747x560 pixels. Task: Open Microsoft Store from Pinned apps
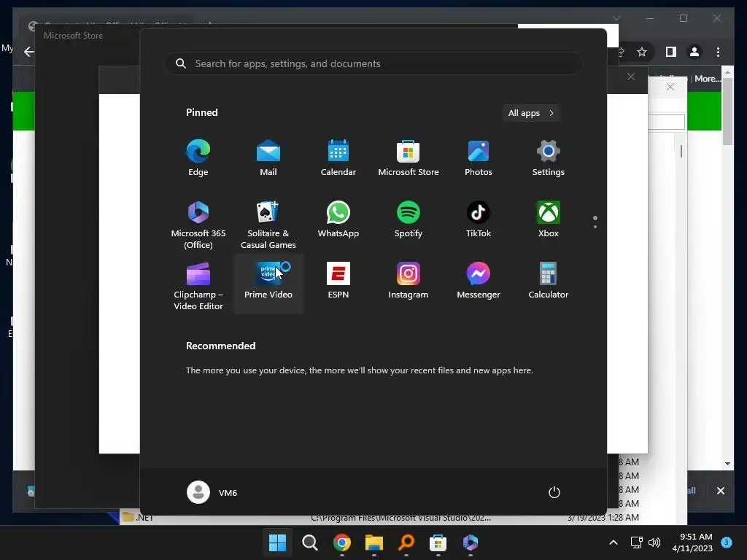click(x=409, y=158)
